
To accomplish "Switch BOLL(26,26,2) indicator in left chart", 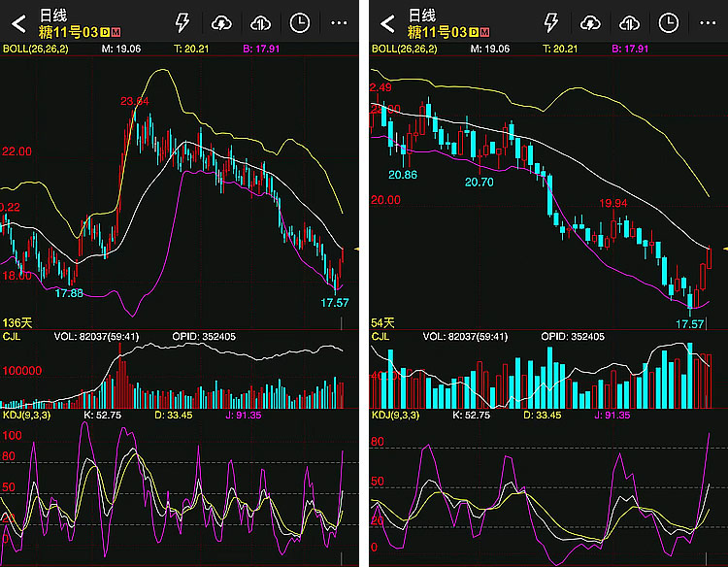I will tap(35, 49).
